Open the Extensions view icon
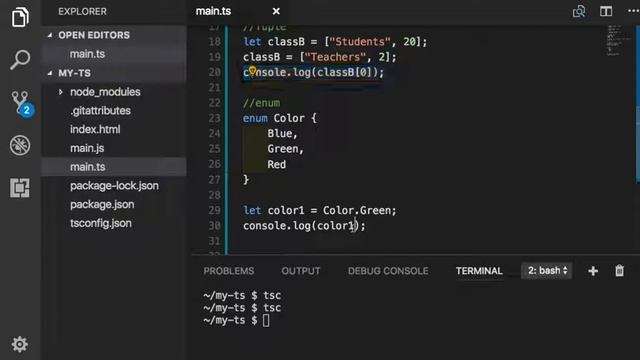640x360 pixels. click(20, 188)
